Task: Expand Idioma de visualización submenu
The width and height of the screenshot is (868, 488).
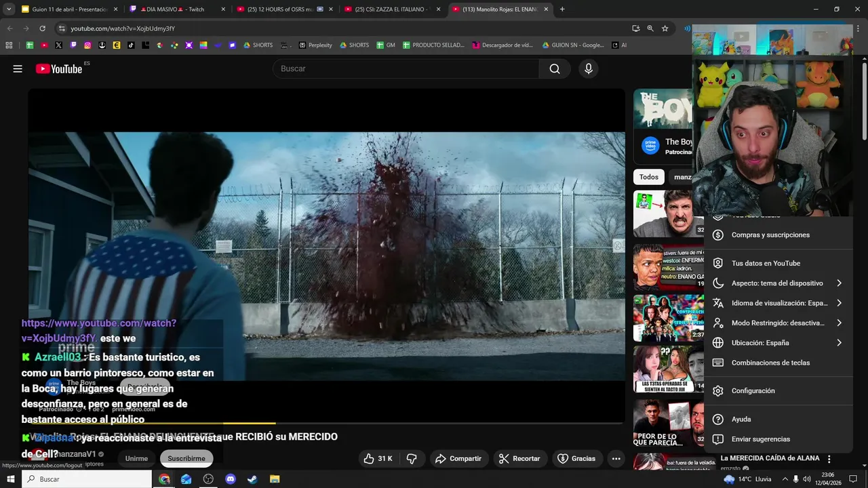Action: tap(778, 303)
